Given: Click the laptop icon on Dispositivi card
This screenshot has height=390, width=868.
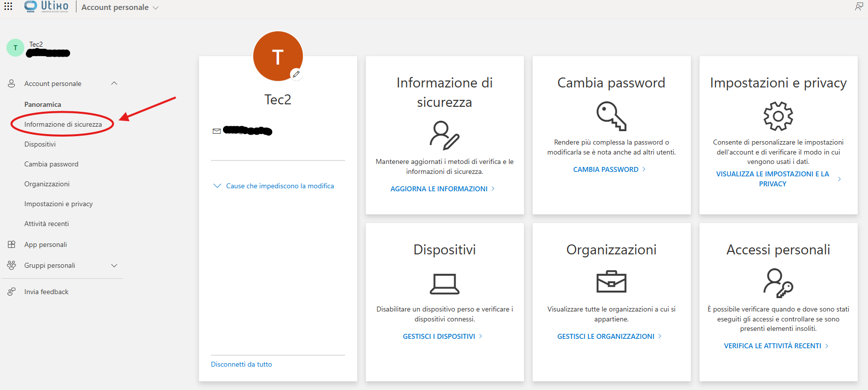Looking at the screenshot, I should 444,284.
